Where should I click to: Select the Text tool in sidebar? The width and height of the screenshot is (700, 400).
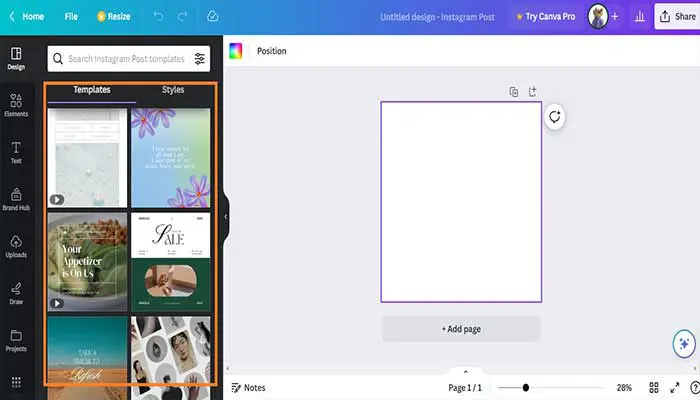[16, 151]
